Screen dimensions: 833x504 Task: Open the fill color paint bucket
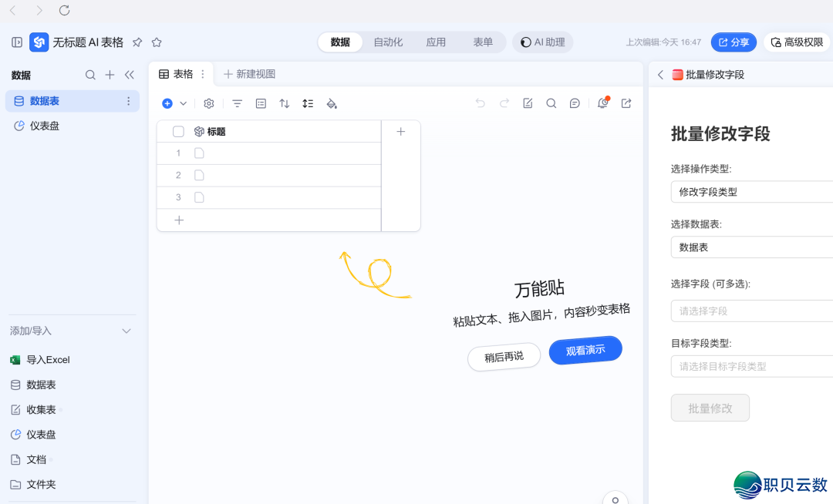pos(332,103)
